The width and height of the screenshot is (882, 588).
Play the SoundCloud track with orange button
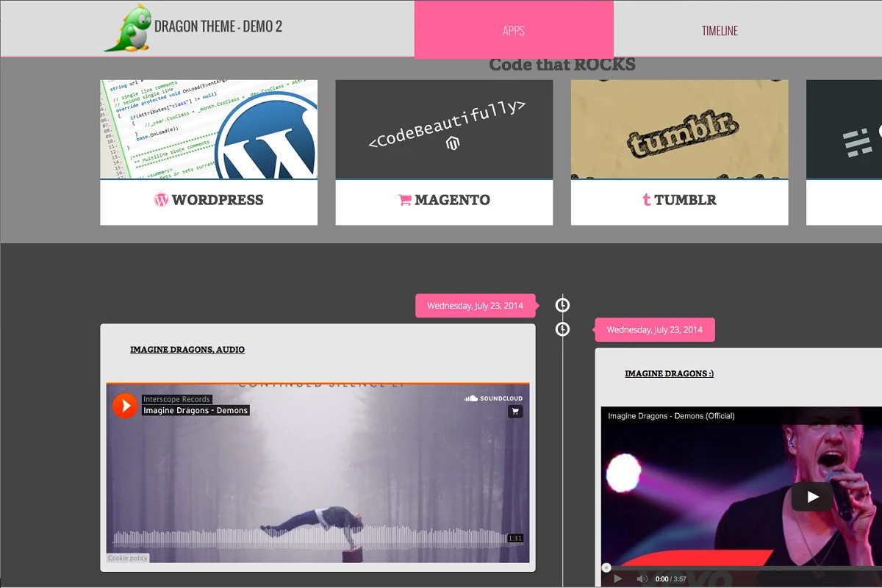coord(125,405)
